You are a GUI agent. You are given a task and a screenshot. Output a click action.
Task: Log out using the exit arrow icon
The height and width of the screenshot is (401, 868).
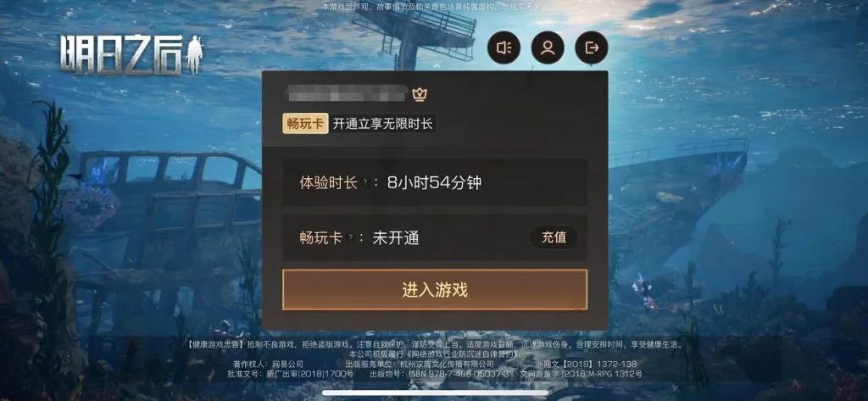click(x=592, y=47)
